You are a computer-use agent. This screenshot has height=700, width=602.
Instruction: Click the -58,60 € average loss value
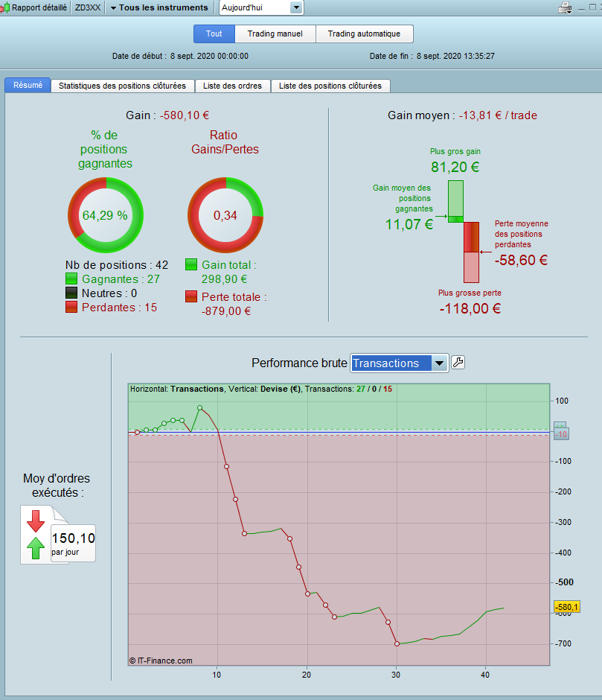click(521, 260)
